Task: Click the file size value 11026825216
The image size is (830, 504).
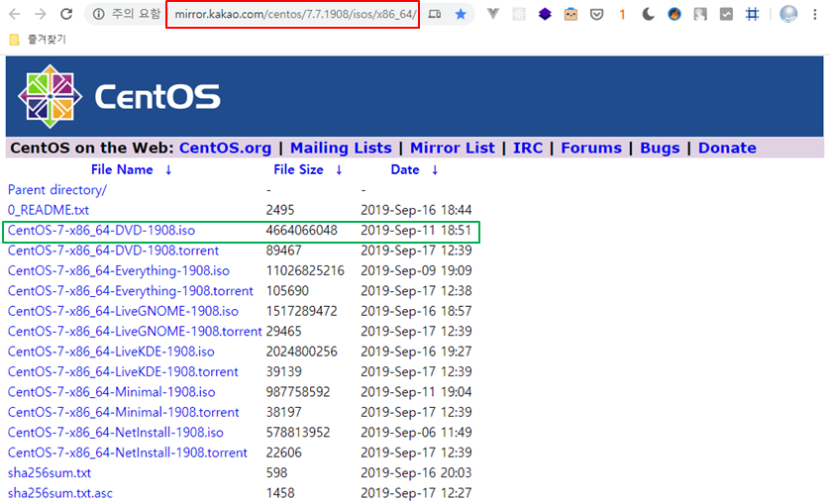Action: tap(305, 271)
